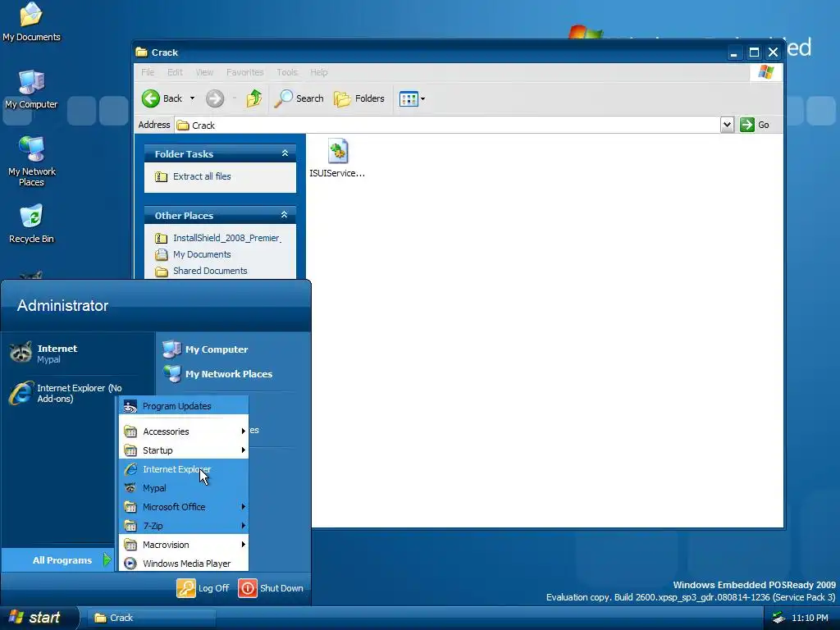Launch Internet Explorer from All Programs
840x630 pixels.
[x=183, y=469]
